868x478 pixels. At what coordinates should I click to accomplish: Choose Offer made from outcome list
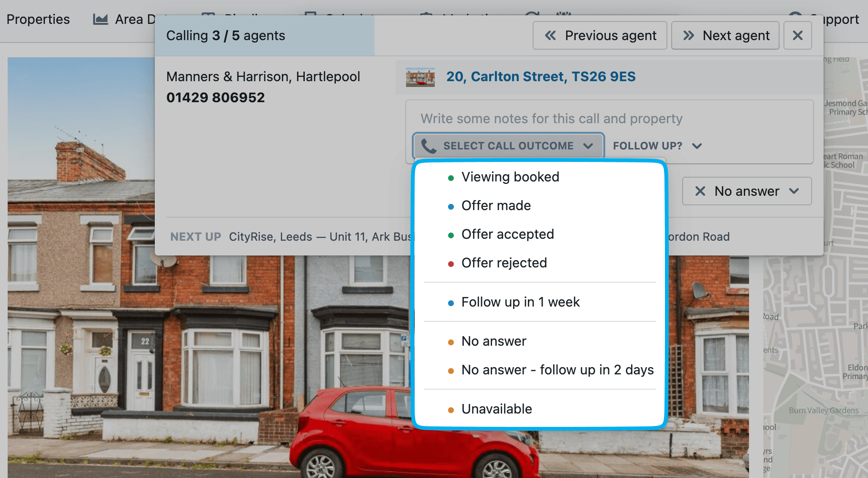coord(496,206)
